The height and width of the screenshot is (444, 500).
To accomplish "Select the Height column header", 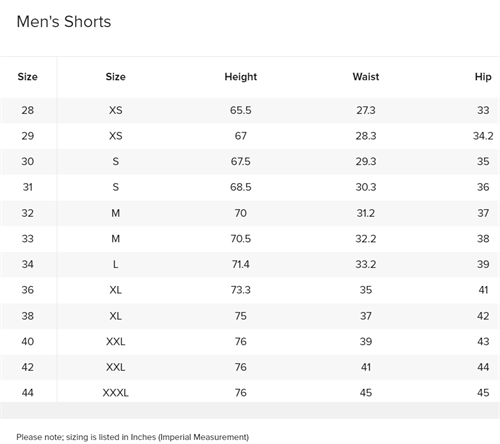I will 240,77.
